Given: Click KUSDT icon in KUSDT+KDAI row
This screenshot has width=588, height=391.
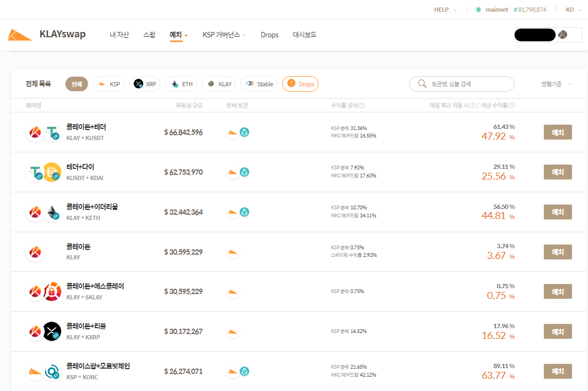Looking at the screenshot, I should pos(35,172).
